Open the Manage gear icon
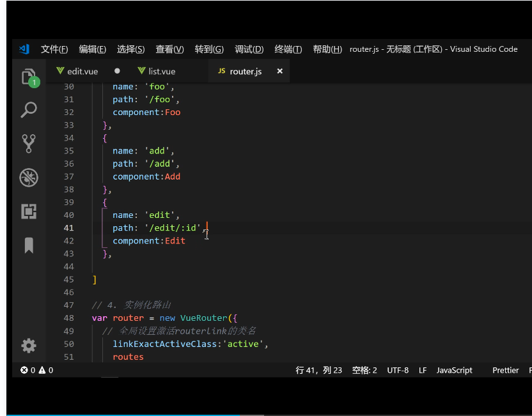 click(29, 346)
